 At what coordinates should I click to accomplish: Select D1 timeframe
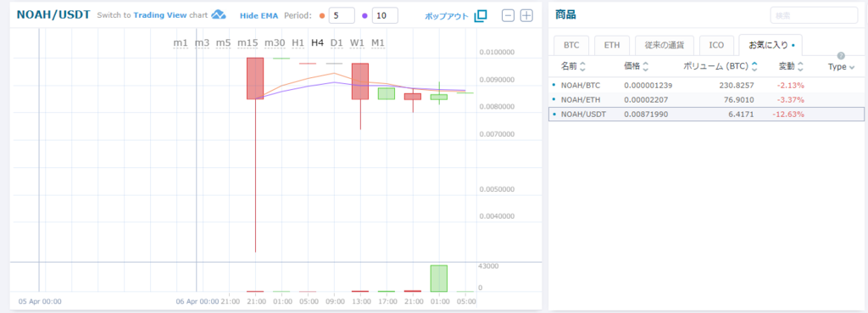coord(337,42)
